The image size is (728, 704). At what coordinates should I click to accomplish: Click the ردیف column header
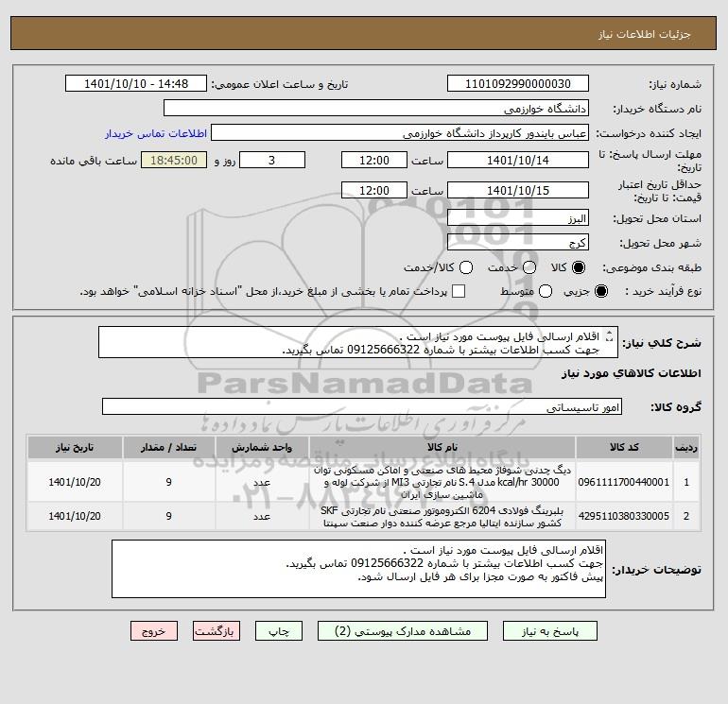tap(686, 447)
